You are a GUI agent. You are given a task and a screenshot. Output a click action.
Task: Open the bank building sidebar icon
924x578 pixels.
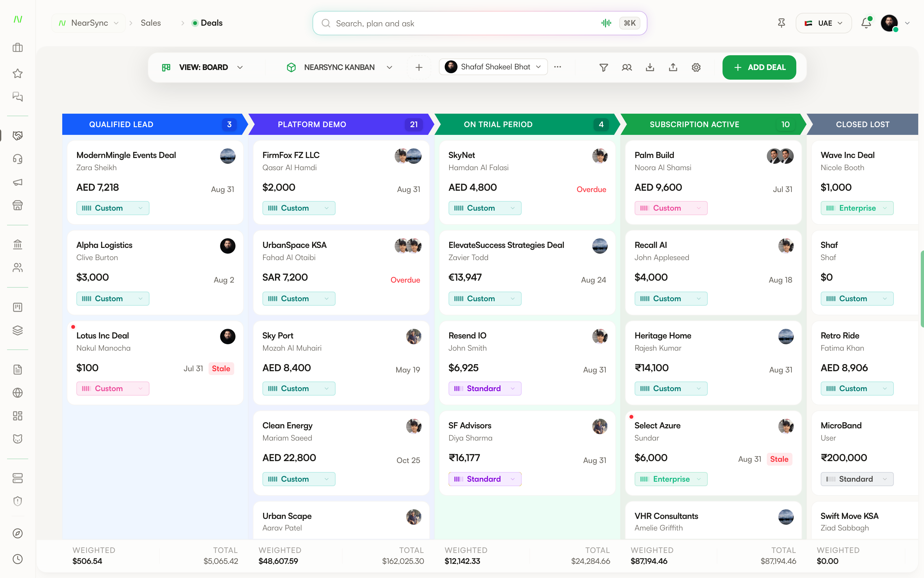pos(18,244)
